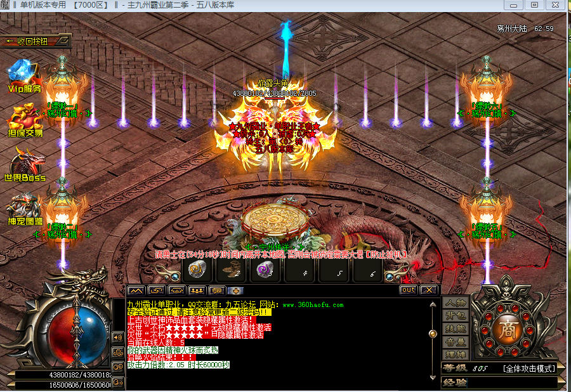This screenshot has width=571, height=392.
Task: Enter the 缥缈二 易州幻境 lantern portal
Action: tap(62, 213)
